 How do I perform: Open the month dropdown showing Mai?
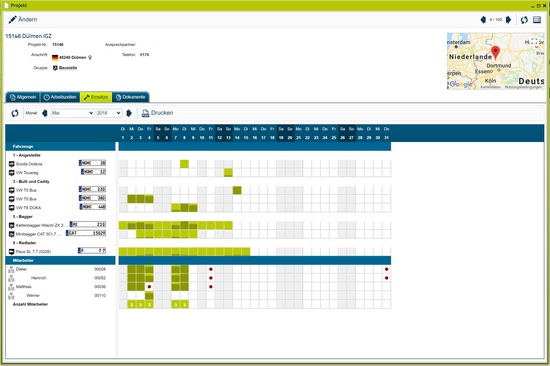[x=73, y=113]
